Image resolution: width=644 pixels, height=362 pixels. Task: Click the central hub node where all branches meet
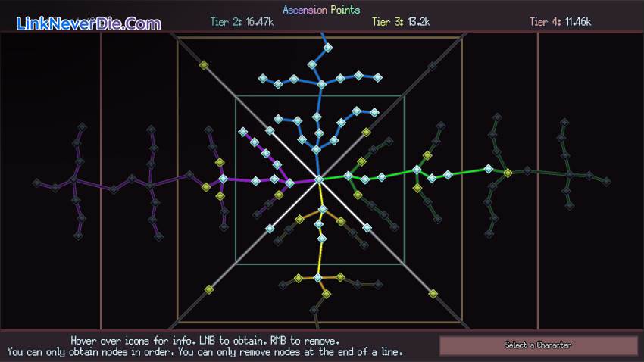coord(319,179)
